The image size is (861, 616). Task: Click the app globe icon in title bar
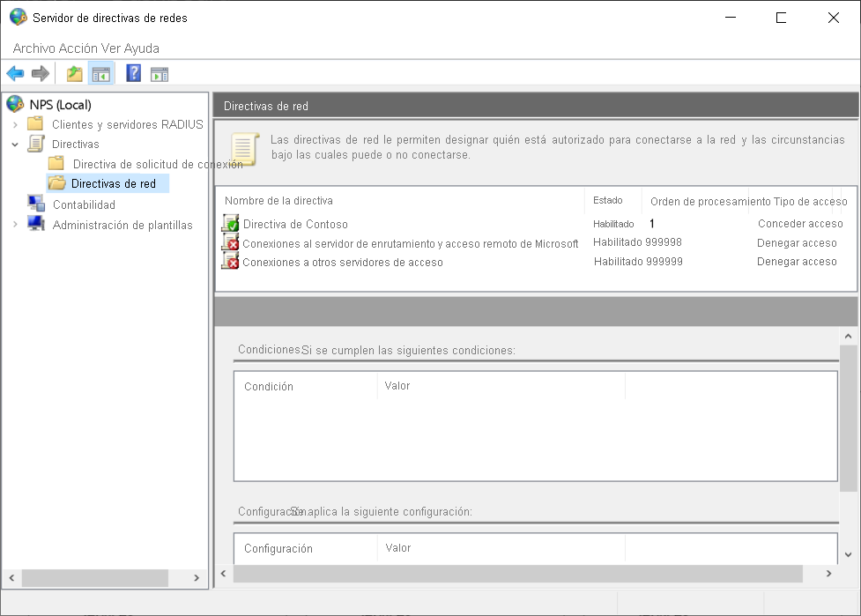pos(19,17)
